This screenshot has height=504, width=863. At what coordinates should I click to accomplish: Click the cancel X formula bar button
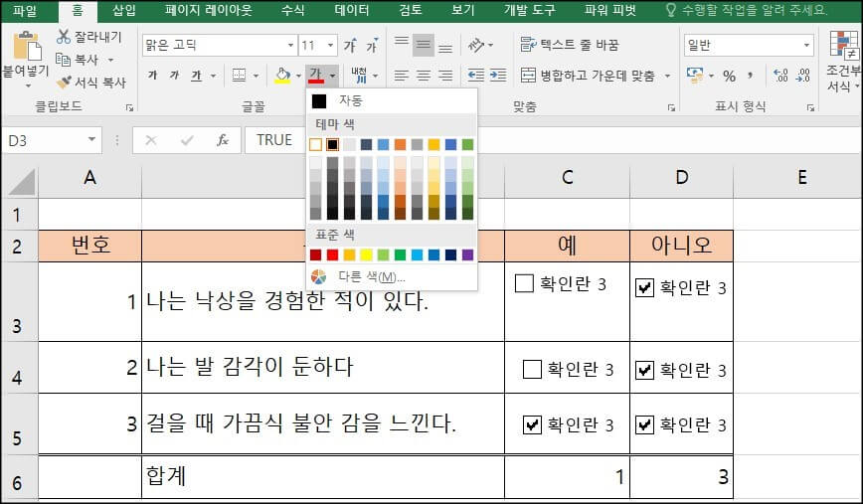coord(151,140)
